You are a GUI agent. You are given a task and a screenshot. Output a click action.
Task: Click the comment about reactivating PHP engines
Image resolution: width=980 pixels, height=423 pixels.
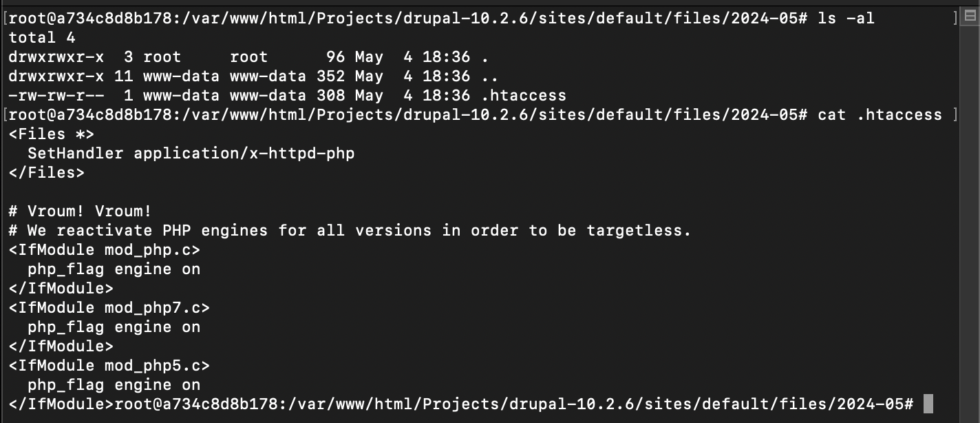click(x=350, y=231)
